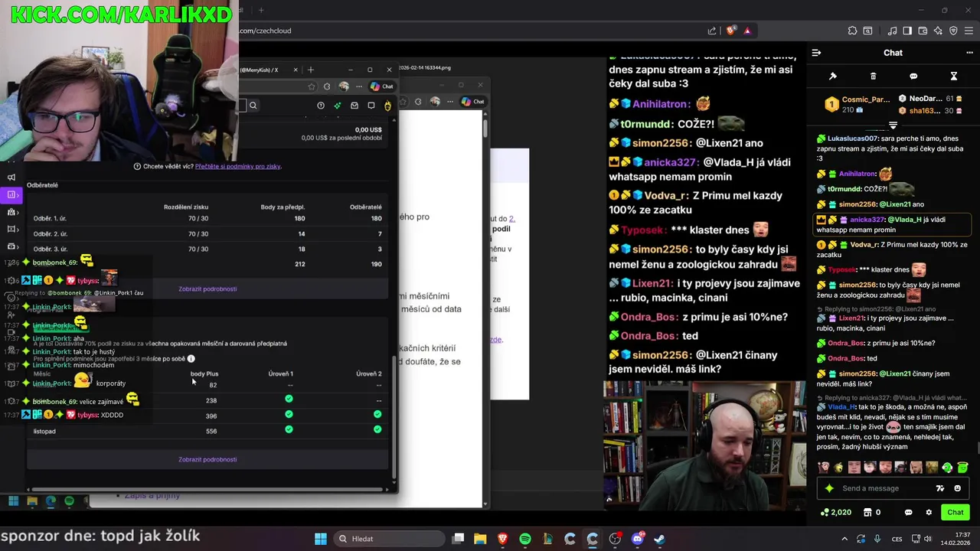
Task: Select second gifter NeoDar...
Action: click(x=930, y=99)
